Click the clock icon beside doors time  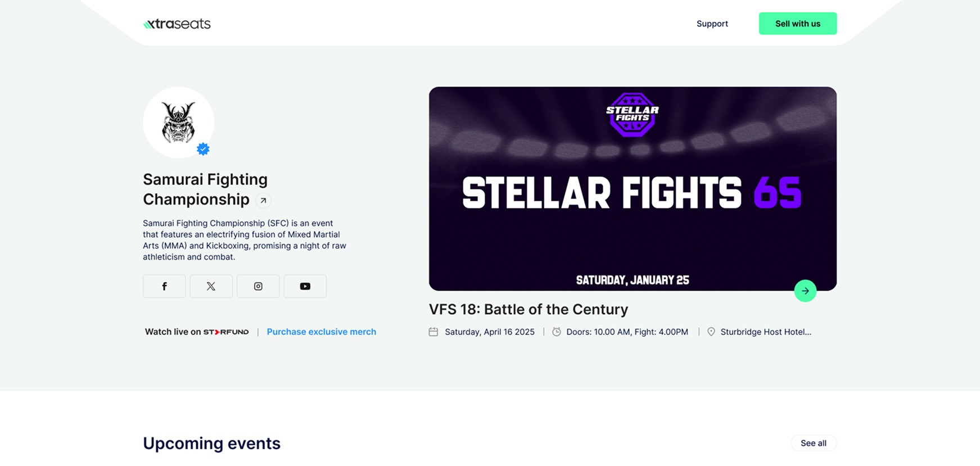point(557,332)
